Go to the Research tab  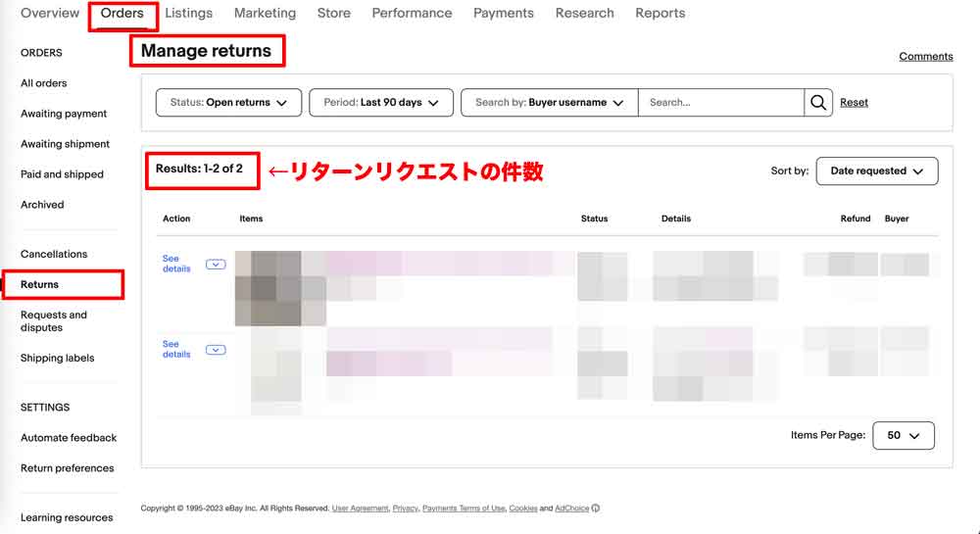click(585, 13)
